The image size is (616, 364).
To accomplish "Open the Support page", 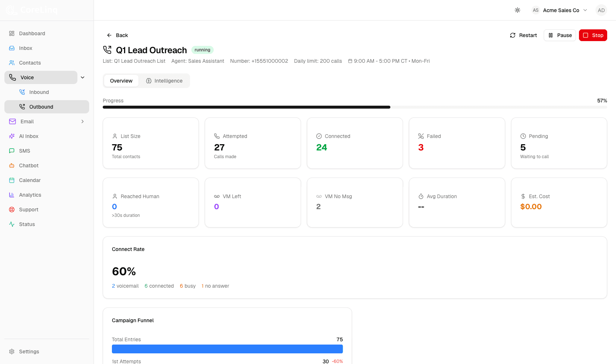I will pyautogui.click(x=47, y=210).
